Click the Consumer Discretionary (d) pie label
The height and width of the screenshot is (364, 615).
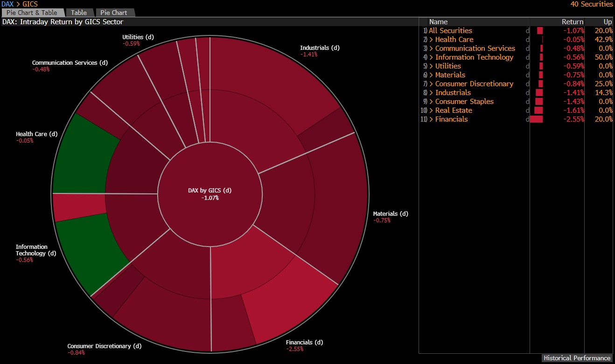pos(104,346)
